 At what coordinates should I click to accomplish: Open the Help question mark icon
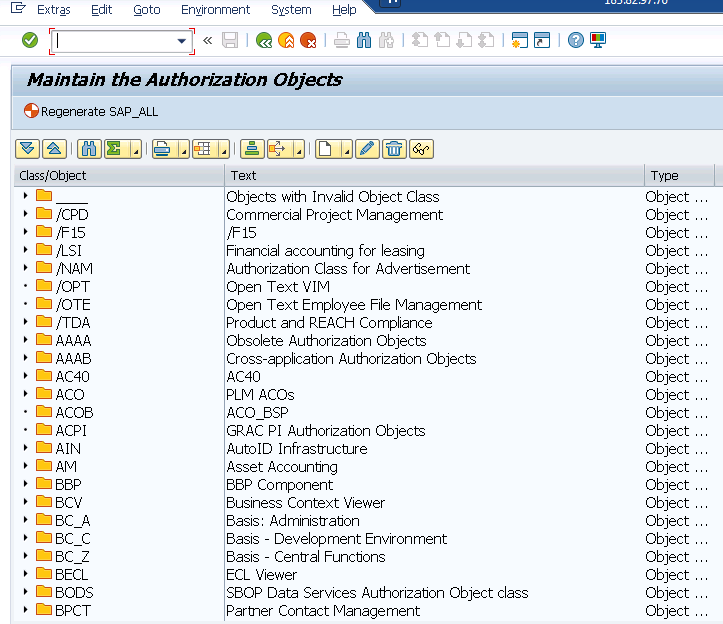575,41
